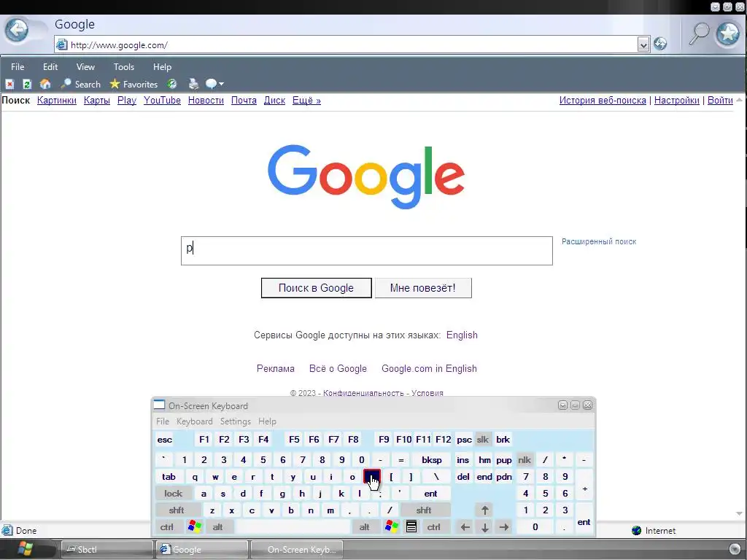This screenshot has width=747, height=560.
Task: Go back using the browser Back arrow
Action: [17, 31]
